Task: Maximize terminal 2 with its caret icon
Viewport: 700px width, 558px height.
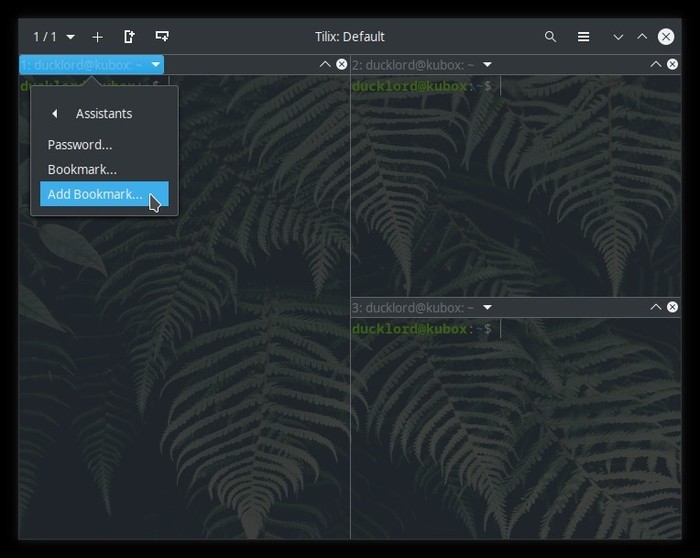Action: [x=655, y=64]
